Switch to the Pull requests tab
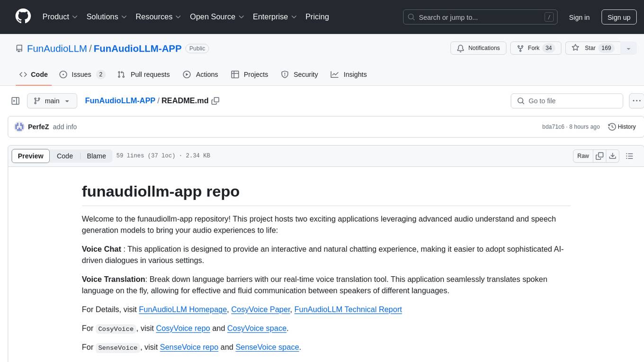Viewport: 644px width, 362px height. 143,74
